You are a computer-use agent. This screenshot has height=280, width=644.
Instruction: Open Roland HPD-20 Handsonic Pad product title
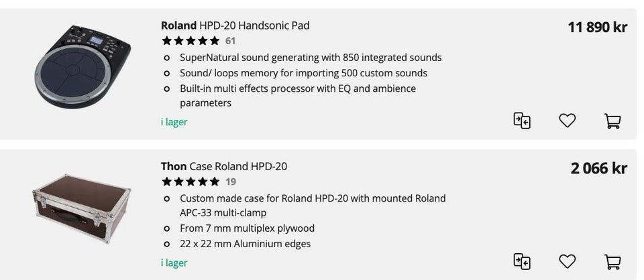click(235, 25)
